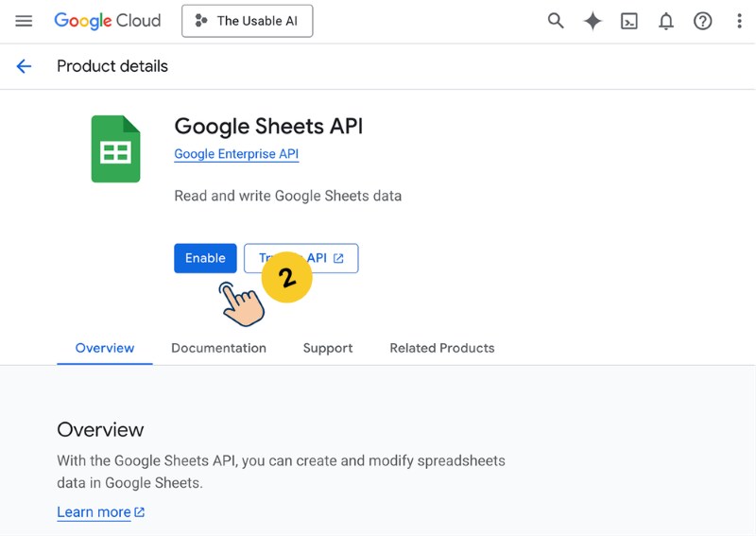The height and width of the screenshot is (536, 756).
Task: Switch to the Documentation tab
Action: click(x=218, y=348)
